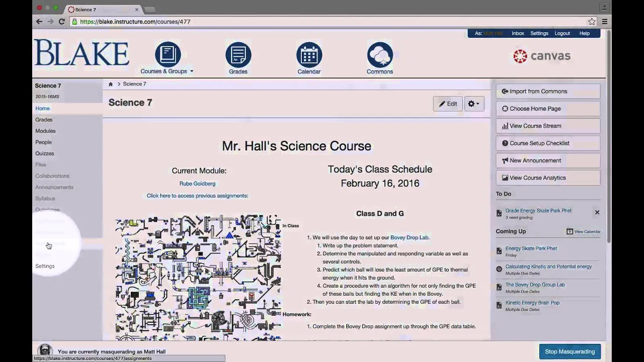Click the calendar icon next to View Calendar
Screen dimensions: 644x362
point(570,231)
